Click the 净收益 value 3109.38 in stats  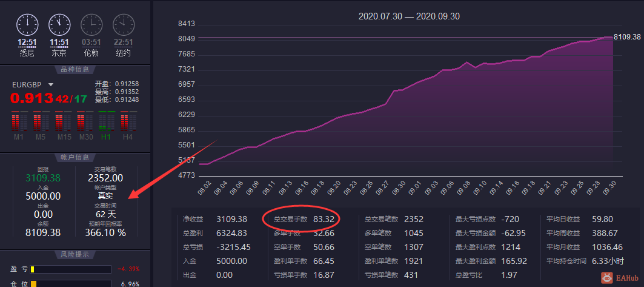pos(231,219)
